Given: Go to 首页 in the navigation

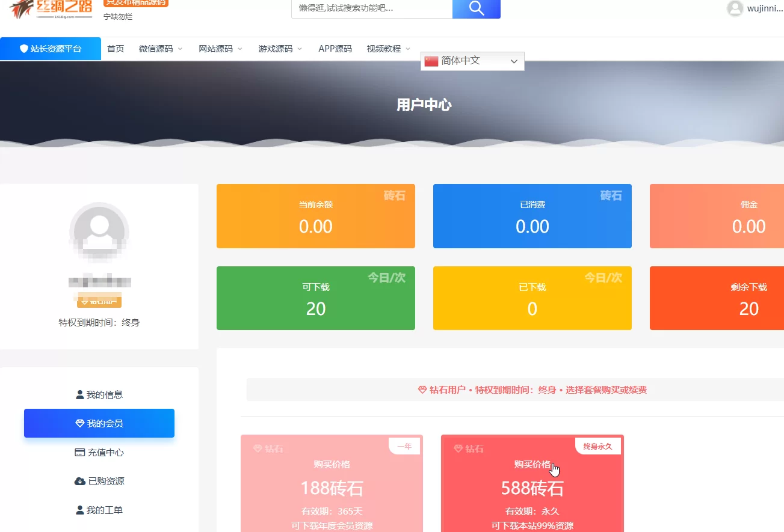Looking at the screenshot, I should 116,49.
